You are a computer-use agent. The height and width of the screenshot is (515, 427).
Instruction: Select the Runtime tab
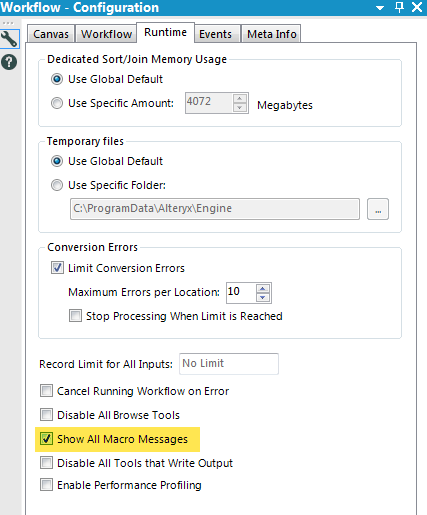point(165,32)
